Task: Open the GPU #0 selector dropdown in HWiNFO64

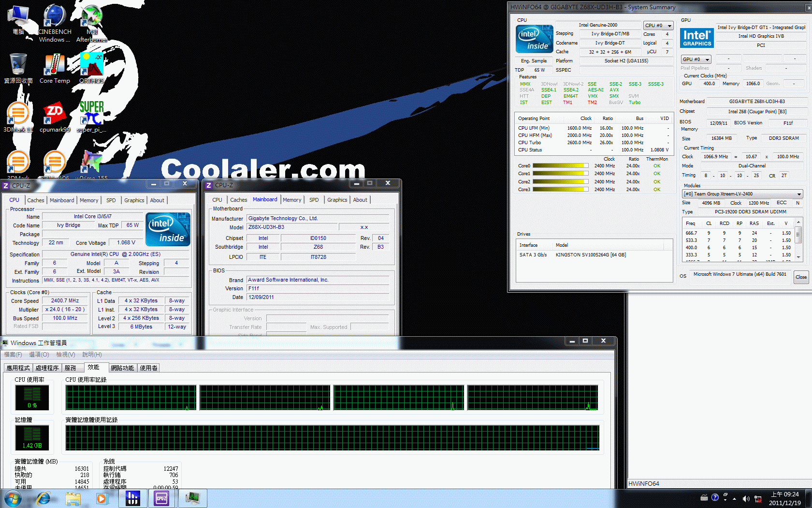Action: 696,59
